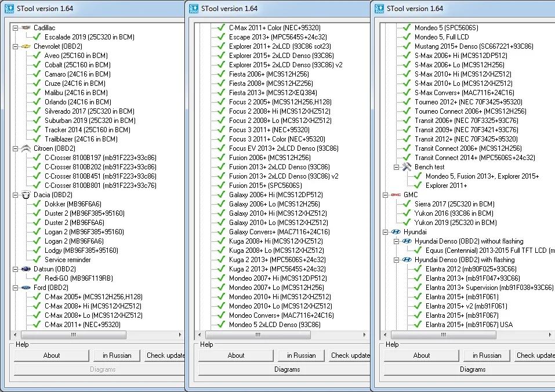The width and height of the screenshot is (555, 392).
Task: Click the Chevrolet bowtie logo icon
Action: 26,46
